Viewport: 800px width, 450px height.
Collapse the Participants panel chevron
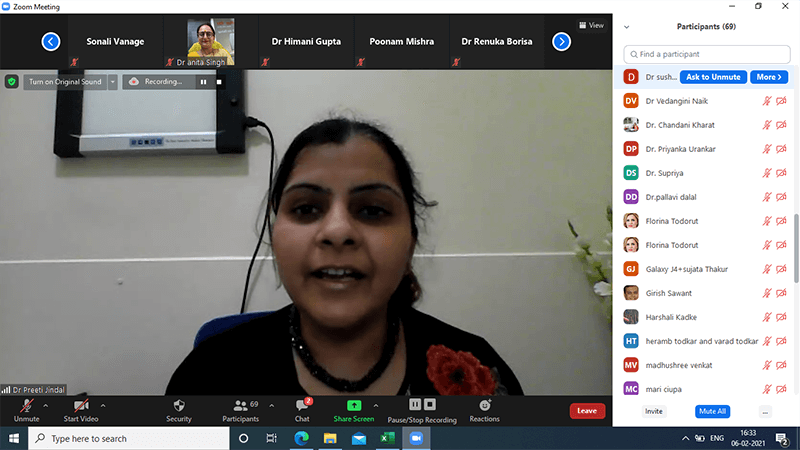(627, 26)
